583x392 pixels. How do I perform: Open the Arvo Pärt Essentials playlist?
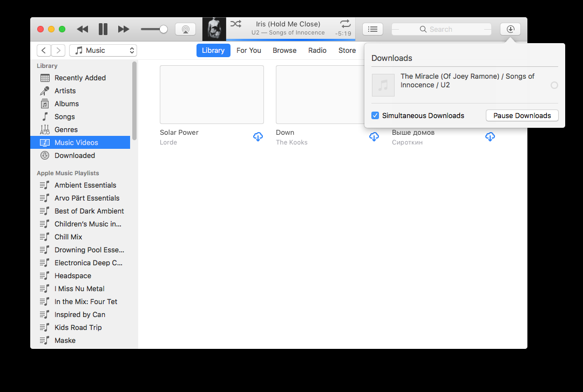tap(80, 198)
